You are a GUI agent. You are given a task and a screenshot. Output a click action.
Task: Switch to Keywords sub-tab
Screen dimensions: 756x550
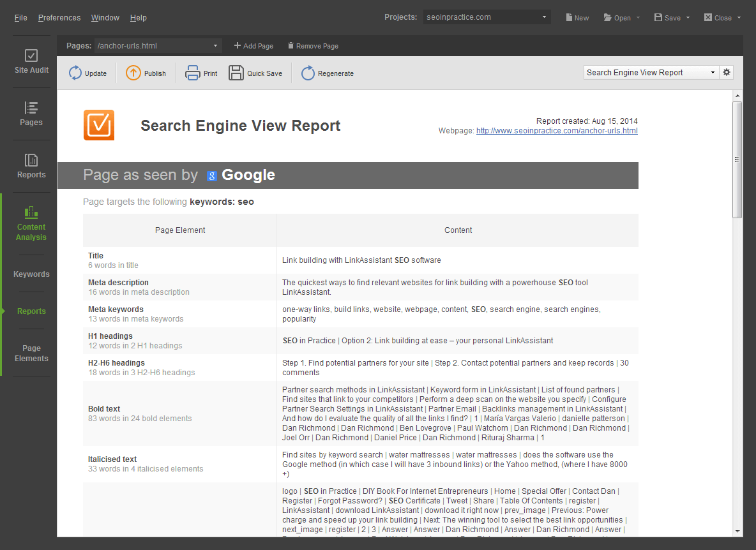[x=31, y=274]
